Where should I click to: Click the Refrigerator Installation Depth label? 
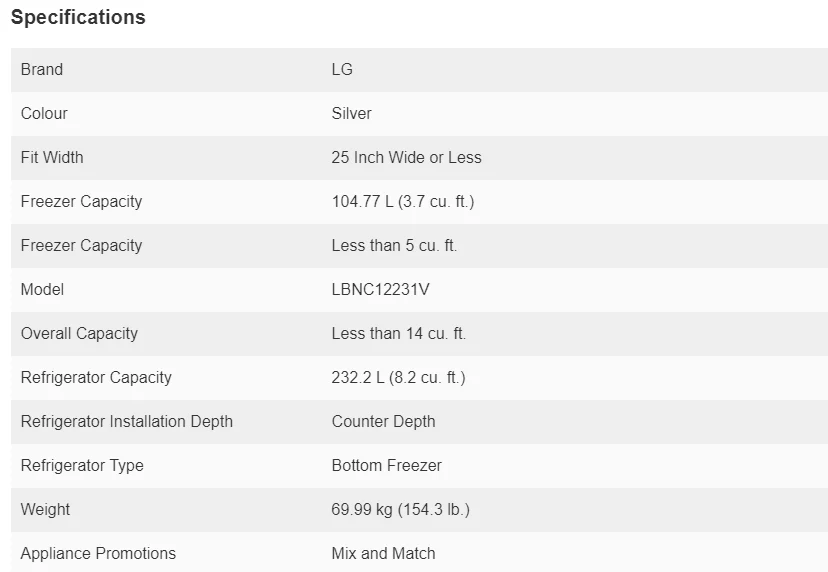[x=126, y=422]
